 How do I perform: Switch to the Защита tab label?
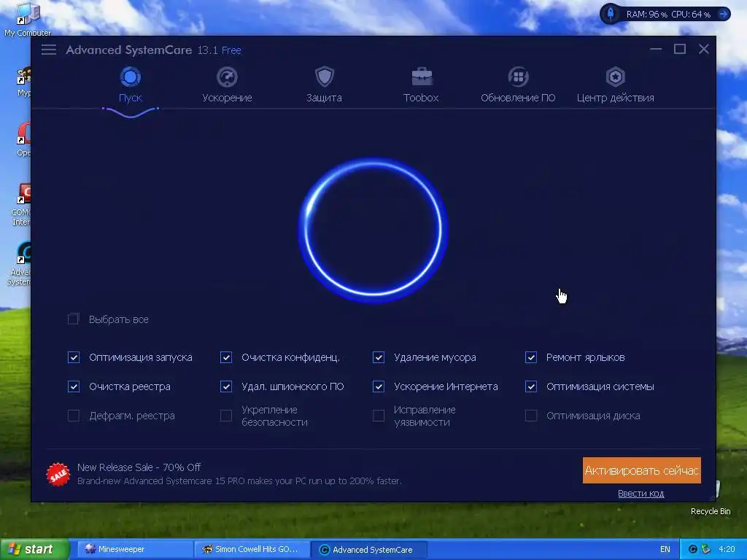[x=324, y=98]
